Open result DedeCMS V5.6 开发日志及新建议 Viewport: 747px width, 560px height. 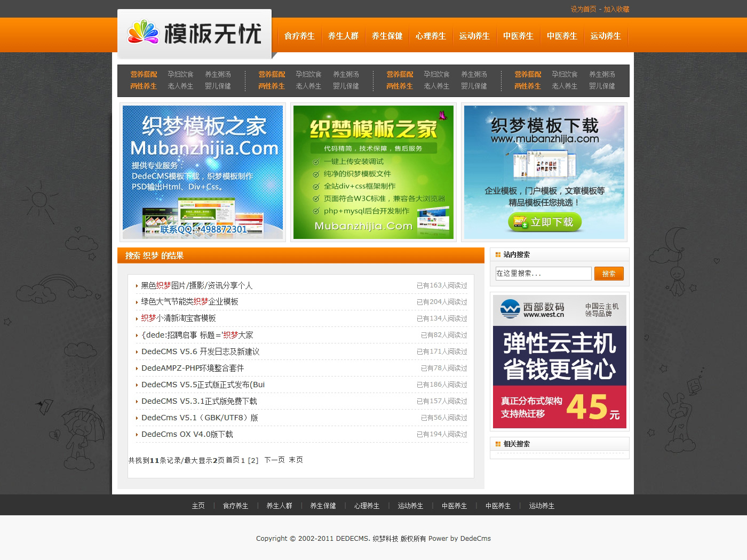coord(200,352)
